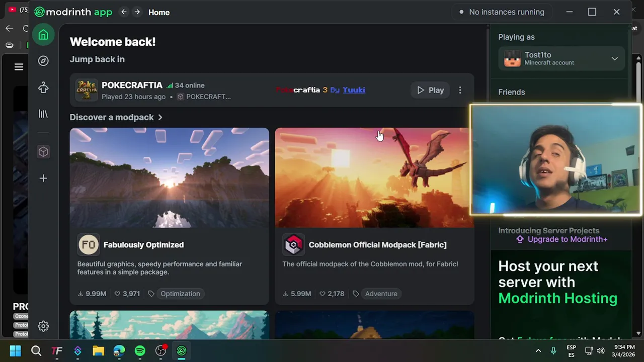Go forward with the right arrow
This screenshot has width=644, height=362.
pos(137,12)
